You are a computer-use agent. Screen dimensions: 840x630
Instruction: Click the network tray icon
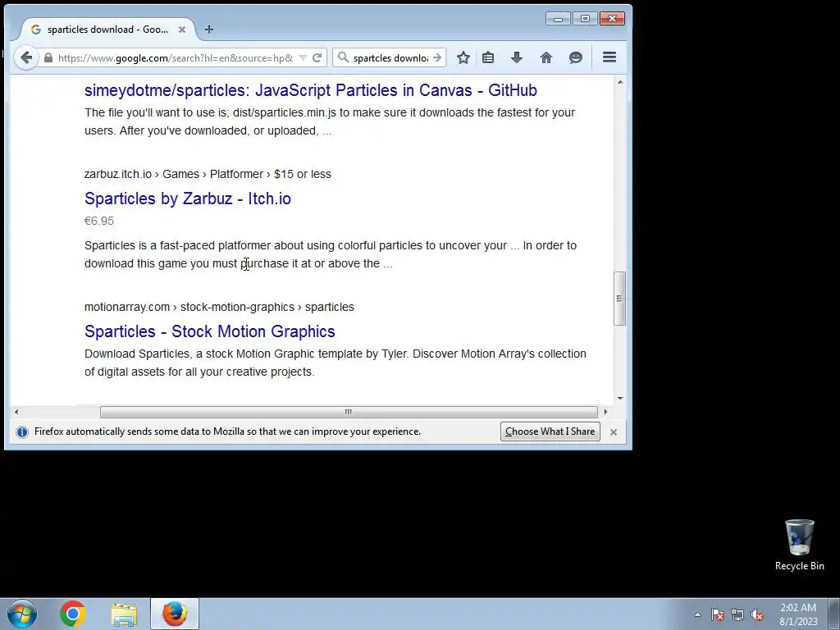(737, 614)
